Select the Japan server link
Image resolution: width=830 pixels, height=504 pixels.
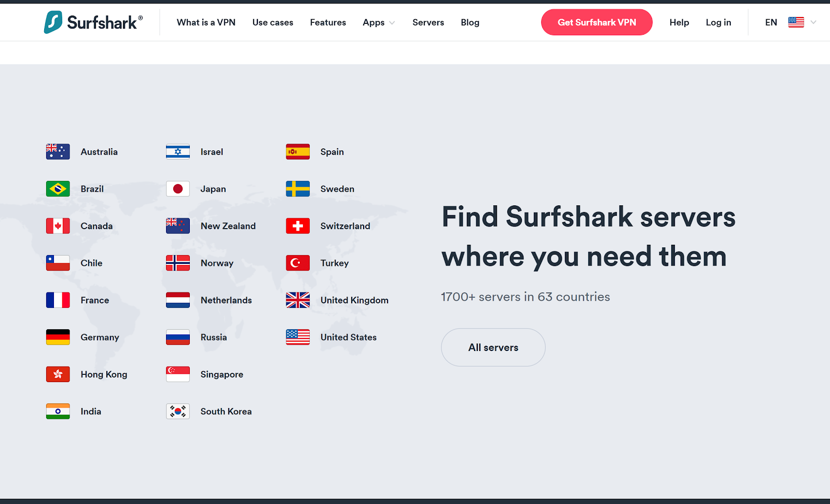click(213, 189)
